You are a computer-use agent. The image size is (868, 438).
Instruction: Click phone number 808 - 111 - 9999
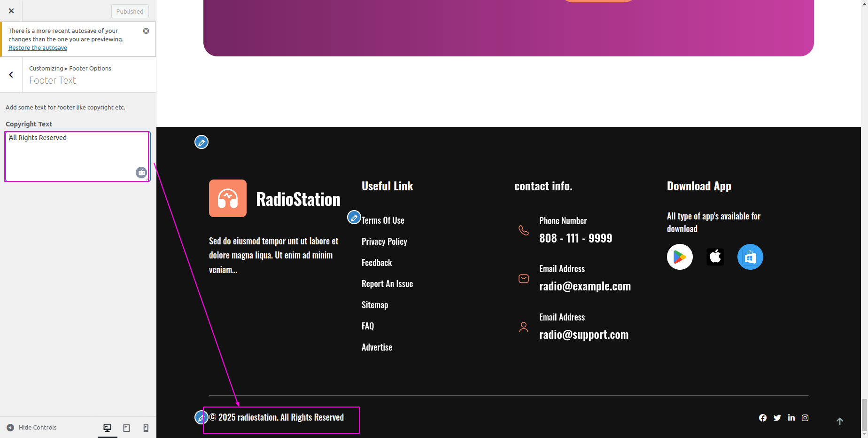point(575,238)
